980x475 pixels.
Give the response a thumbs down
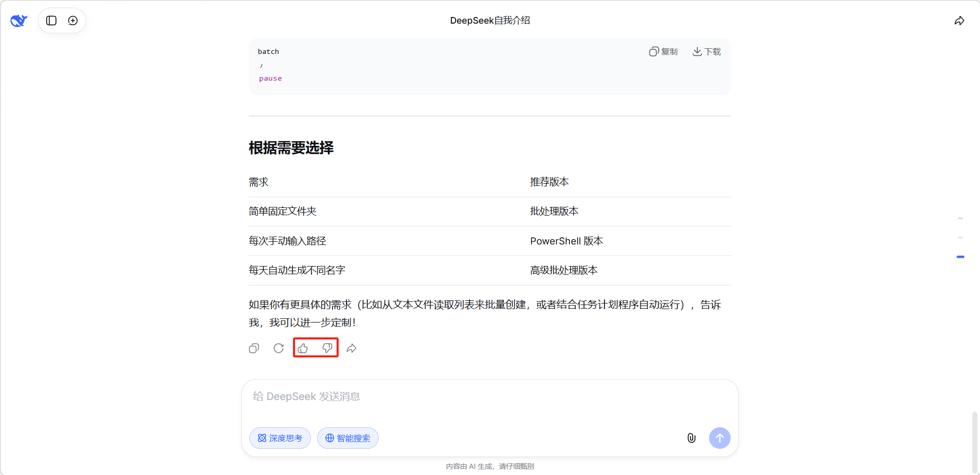327,348
